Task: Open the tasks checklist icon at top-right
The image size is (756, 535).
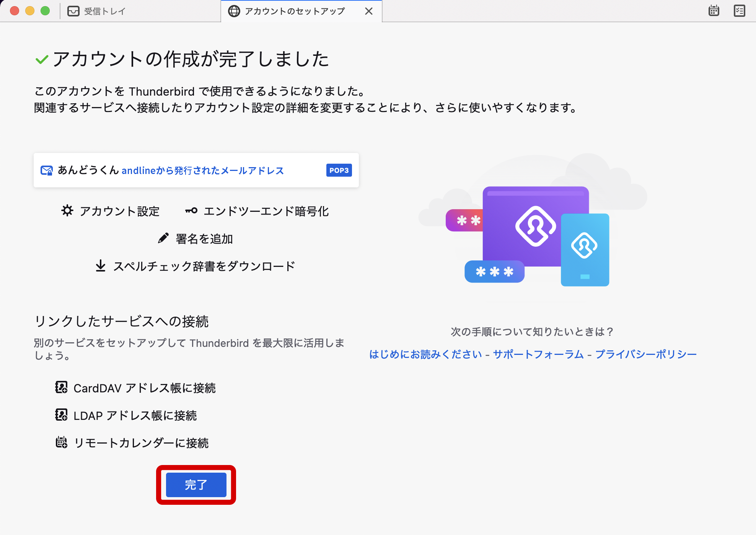Action: click(739, 11)
